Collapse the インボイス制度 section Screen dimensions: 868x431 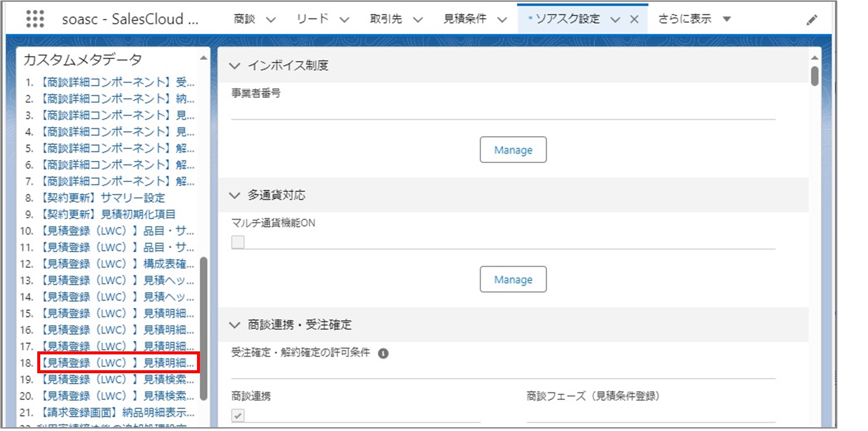pyautogui.click(x=234, y=66)
